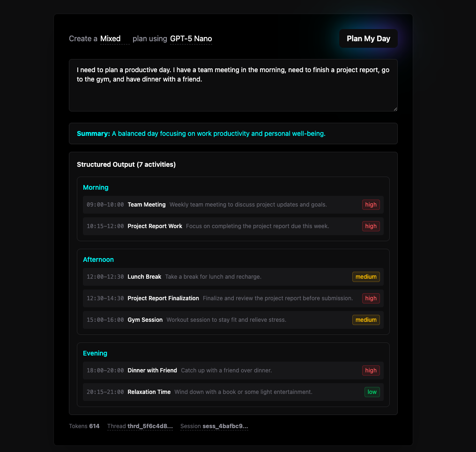Click the textarea resize handle
Screen dimensions: 476x452
tap(395, 109)
